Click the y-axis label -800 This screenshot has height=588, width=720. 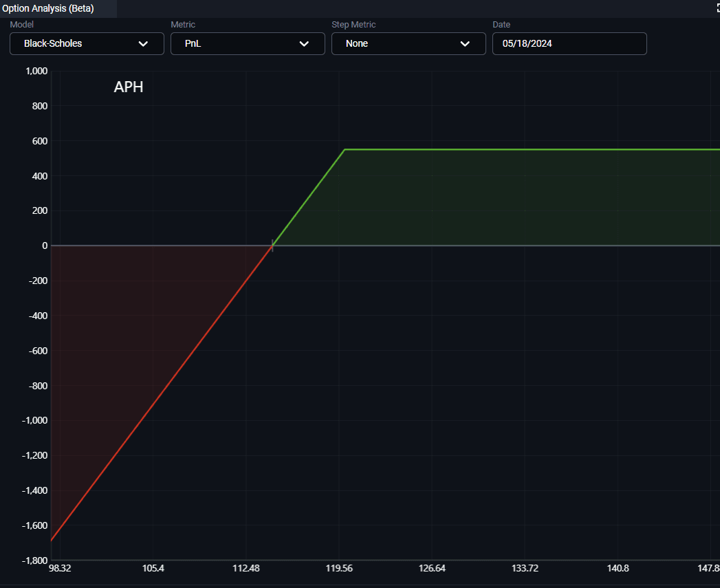coord(38,386)
